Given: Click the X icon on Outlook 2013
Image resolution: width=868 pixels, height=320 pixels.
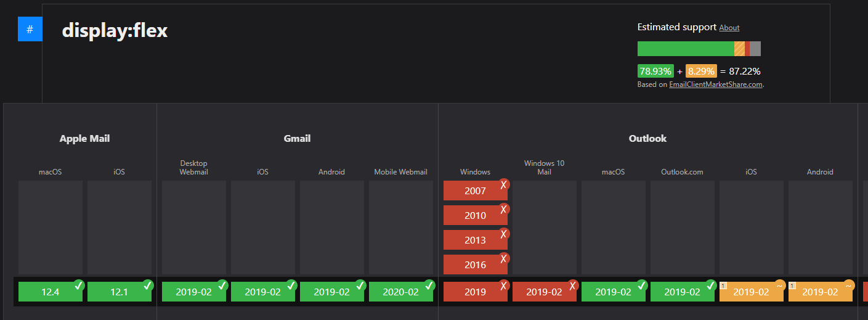Looking at the screenshot, I should [503, 234].
